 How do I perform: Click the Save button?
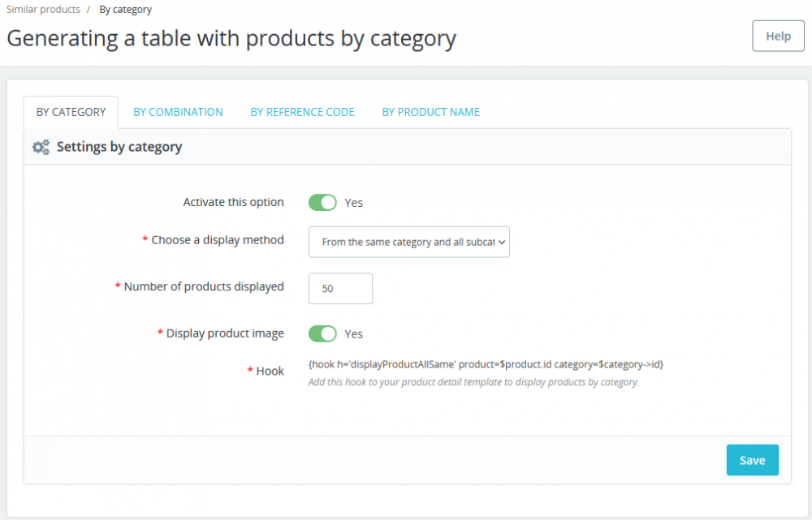[x=752, y=459]
